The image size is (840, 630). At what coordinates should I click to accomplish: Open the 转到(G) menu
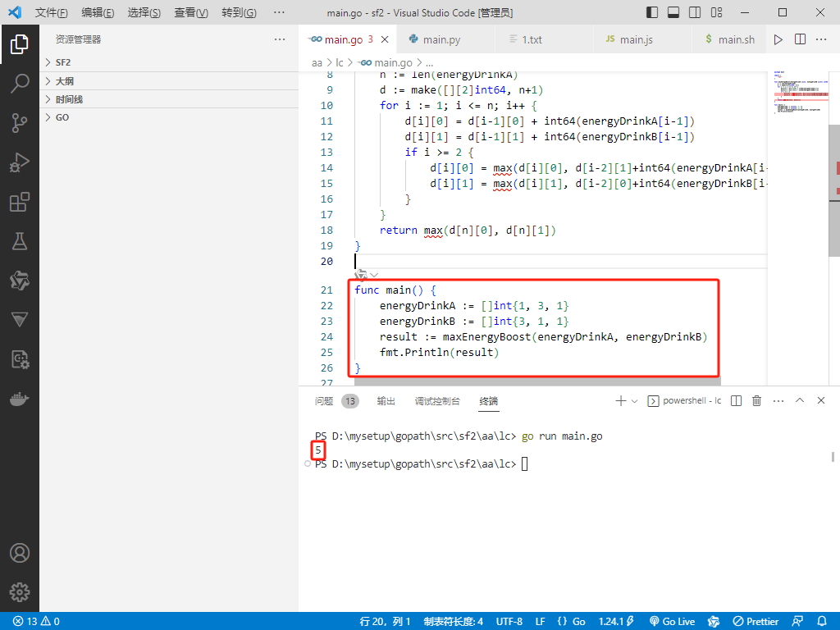click(x=239, y=12)
